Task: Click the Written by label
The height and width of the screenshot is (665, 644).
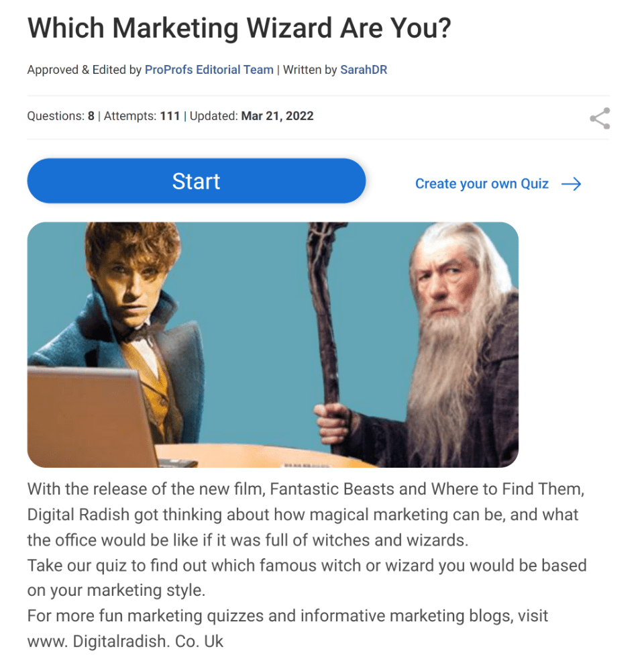Action: click(x=310, y=70)
